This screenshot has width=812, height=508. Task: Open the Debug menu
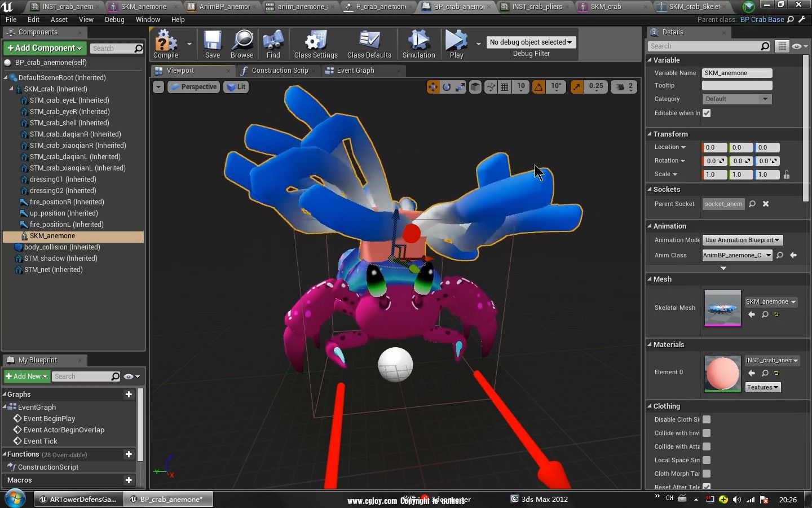(x=114, y=19)
